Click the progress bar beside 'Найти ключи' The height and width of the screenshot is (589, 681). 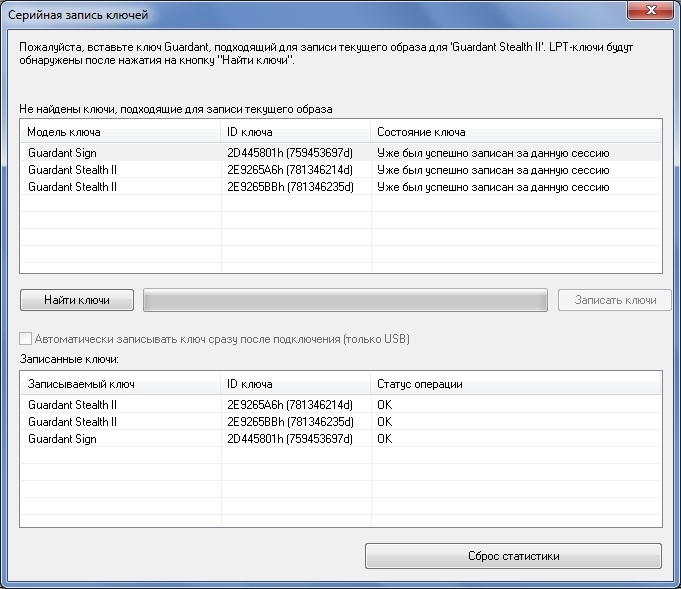(x=345, y=300)
